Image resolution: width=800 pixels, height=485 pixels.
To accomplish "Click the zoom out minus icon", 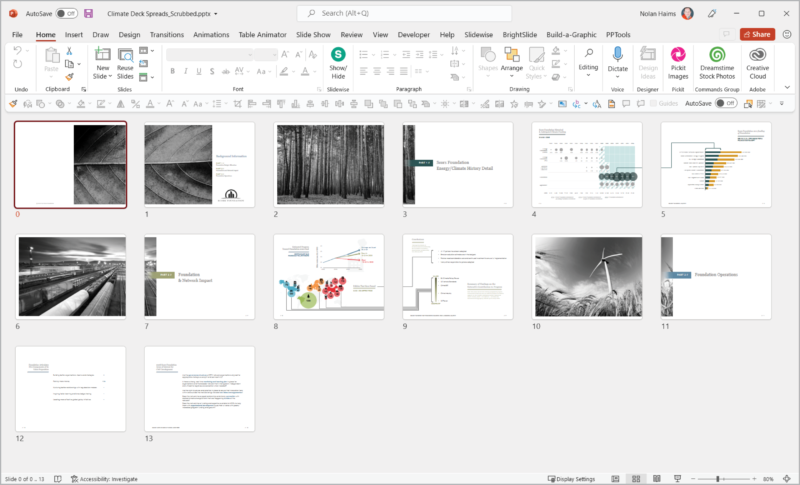I will [x=693, y=479].
